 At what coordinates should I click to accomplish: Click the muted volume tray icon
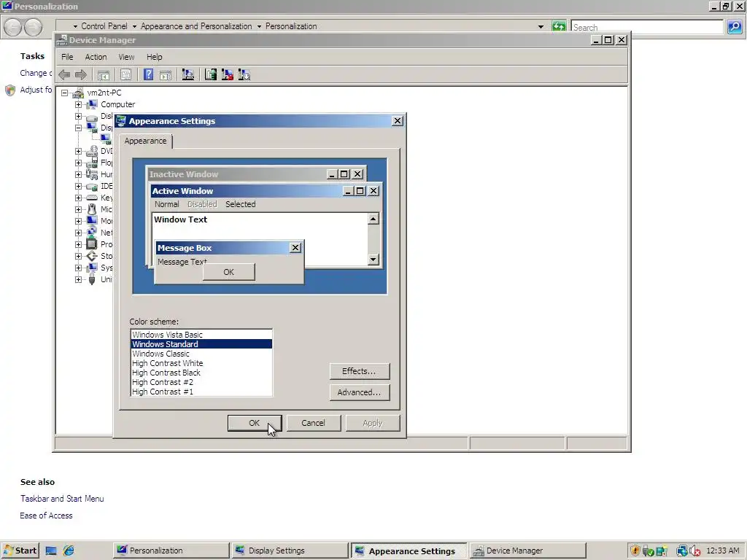point(695,551)
